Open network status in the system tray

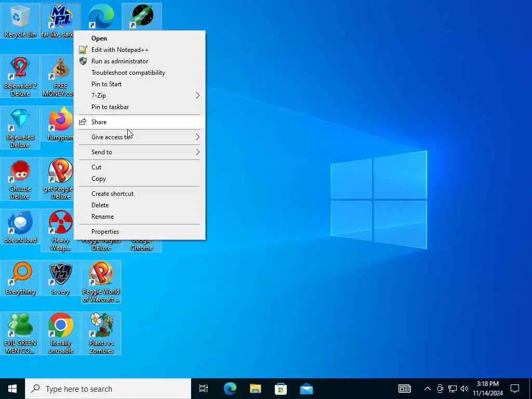(x=453, y=389)
